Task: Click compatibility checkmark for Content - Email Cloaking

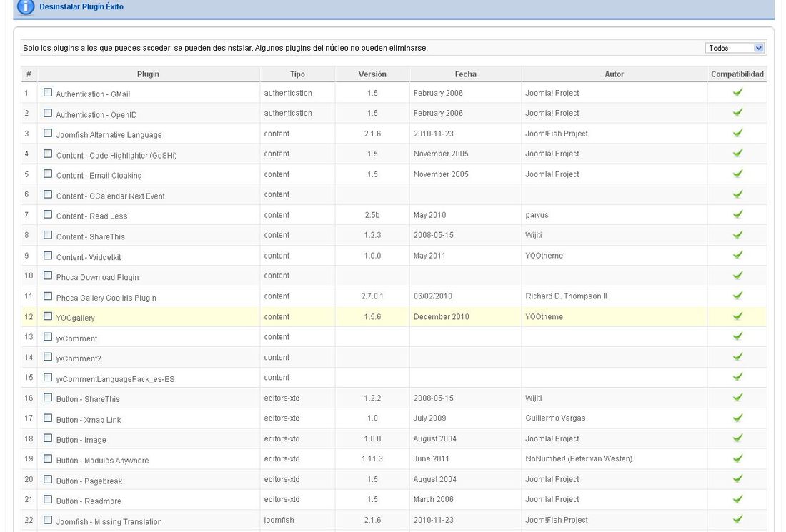Action: [x=737, y=174]
